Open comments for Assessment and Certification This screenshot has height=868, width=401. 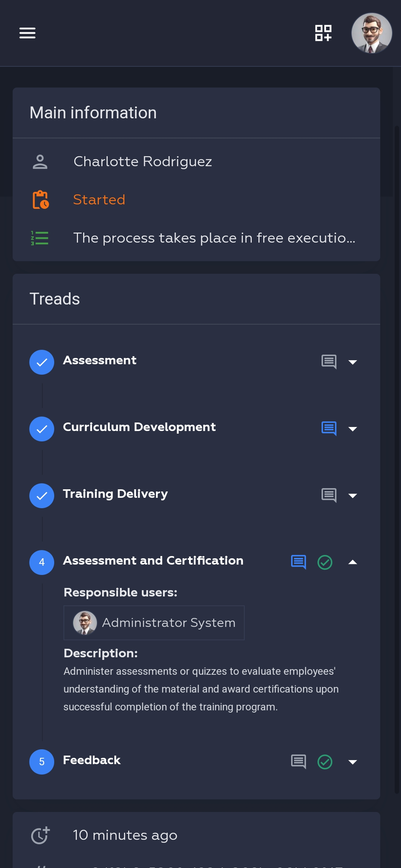tap(299, 562)
